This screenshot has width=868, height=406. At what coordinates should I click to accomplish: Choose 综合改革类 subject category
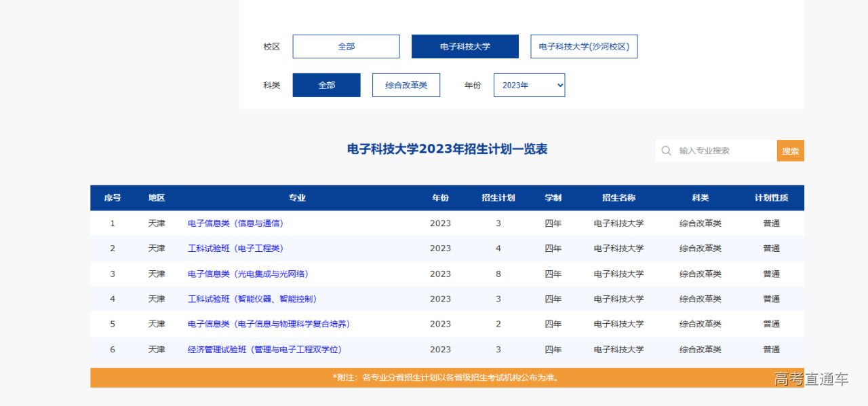(406, 85)
